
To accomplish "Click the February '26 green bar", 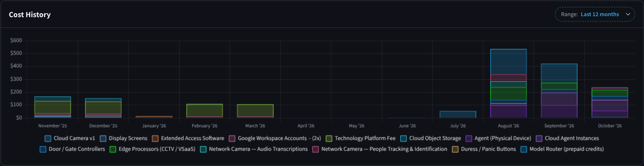I will click(x=205, y=110).
